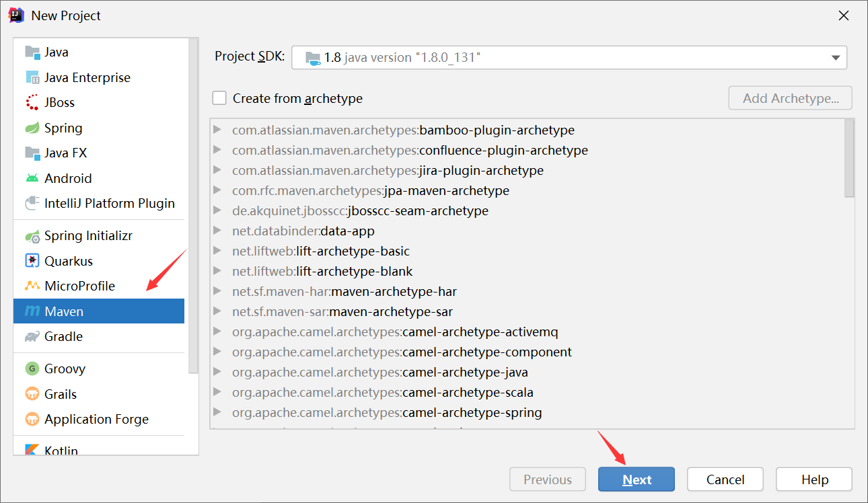The image size is (868, 503).
Task: Click the Application Forge icon
Action: point(32,420)
